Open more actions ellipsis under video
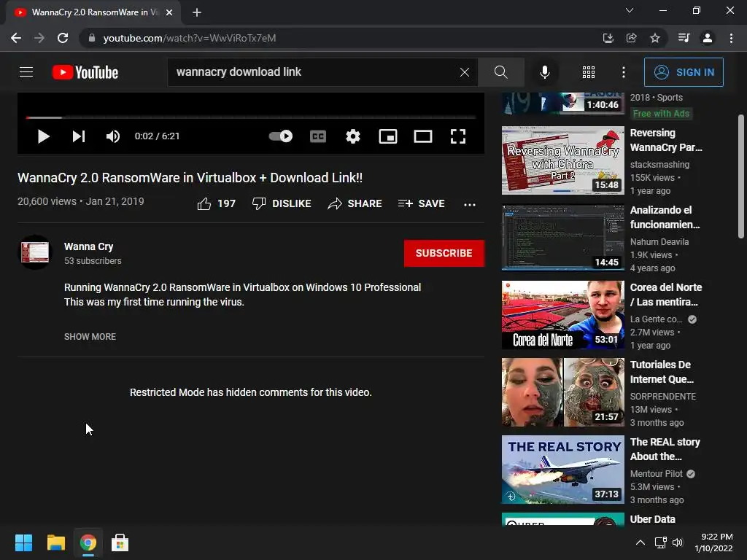 [x=470, y=204]
